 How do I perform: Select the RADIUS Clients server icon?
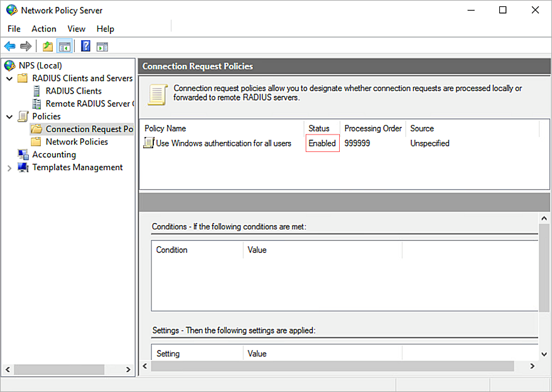point(36,90)
